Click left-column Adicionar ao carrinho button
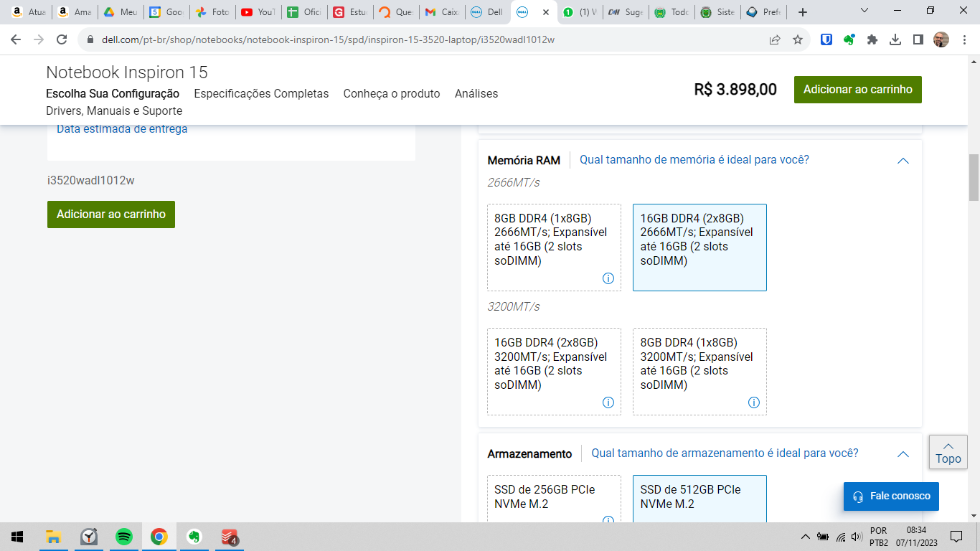 pos(111,215)
